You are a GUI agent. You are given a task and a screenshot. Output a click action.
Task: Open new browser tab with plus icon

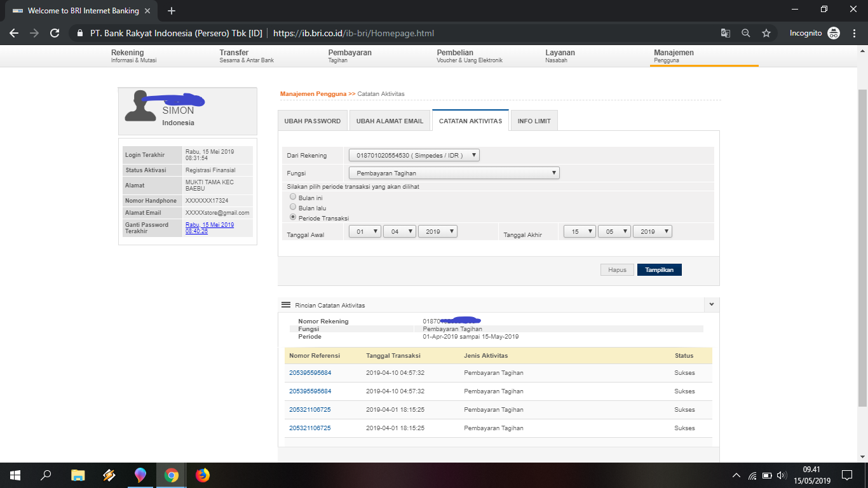[172, 11]
